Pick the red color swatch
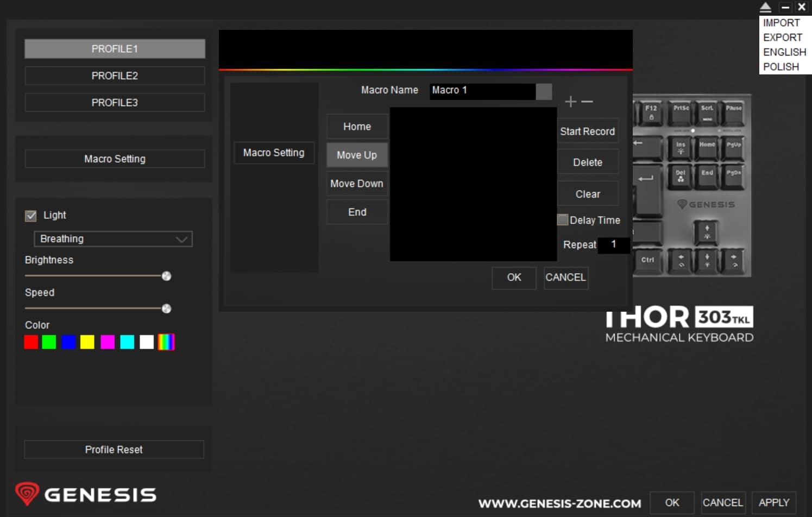The height and width of the screenshot is (517, 812). click(31, 342)
